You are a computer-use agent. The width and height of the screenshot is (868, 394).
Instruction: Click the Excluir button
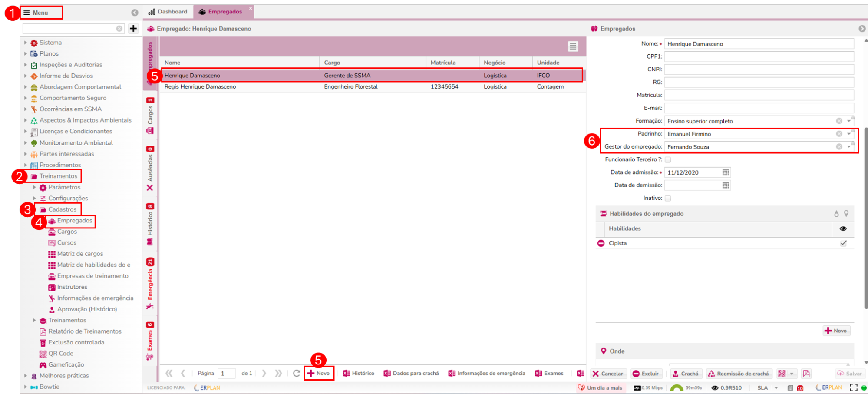coord(646,374)
